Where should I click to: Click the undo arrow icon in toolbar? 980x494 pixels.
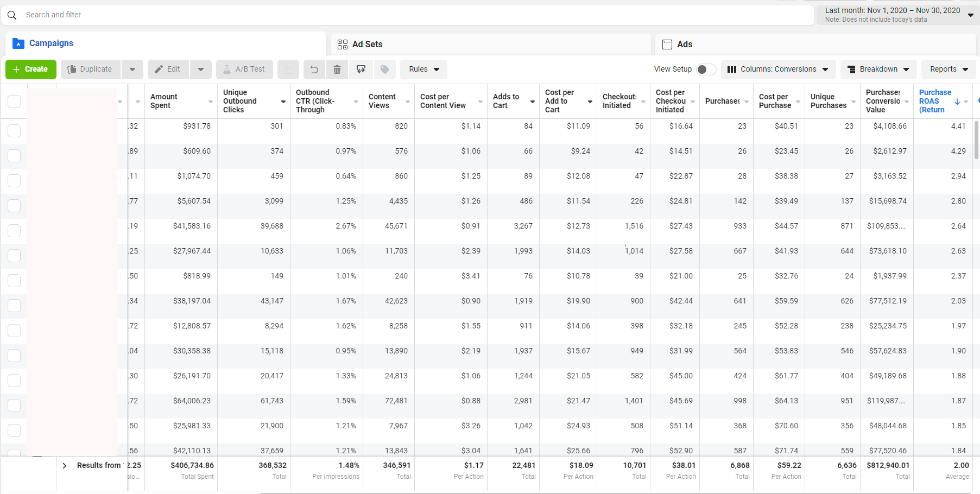(x=314, y=69)
